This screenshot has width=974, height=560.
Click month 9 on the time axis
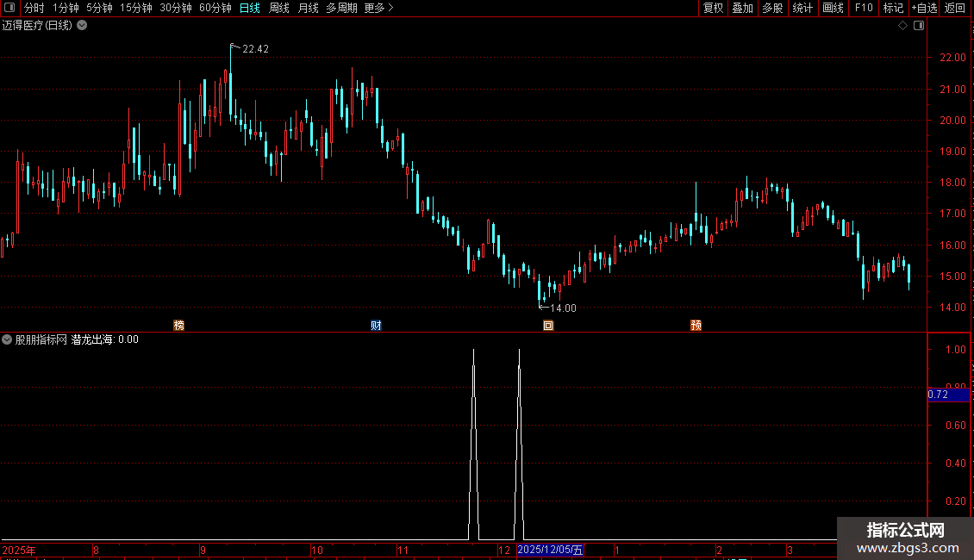coord(203,550)
